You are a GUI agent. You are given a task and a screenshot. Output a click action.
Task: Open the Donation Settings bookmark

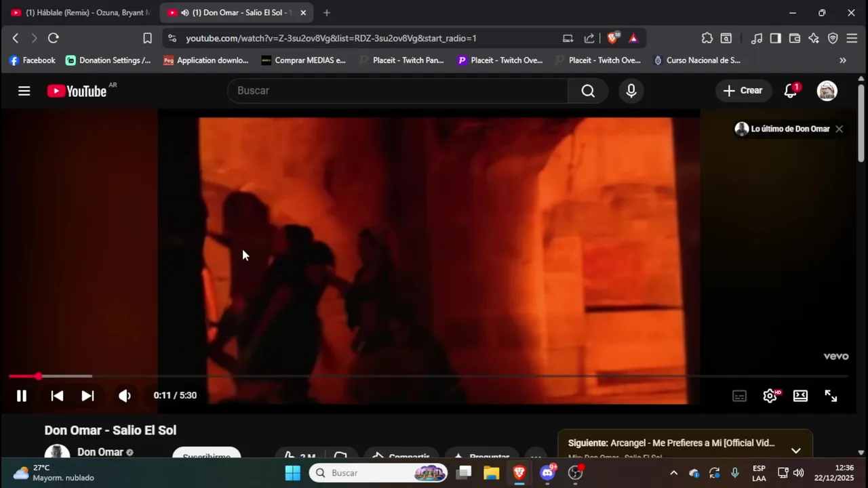(x=108, y=60)
